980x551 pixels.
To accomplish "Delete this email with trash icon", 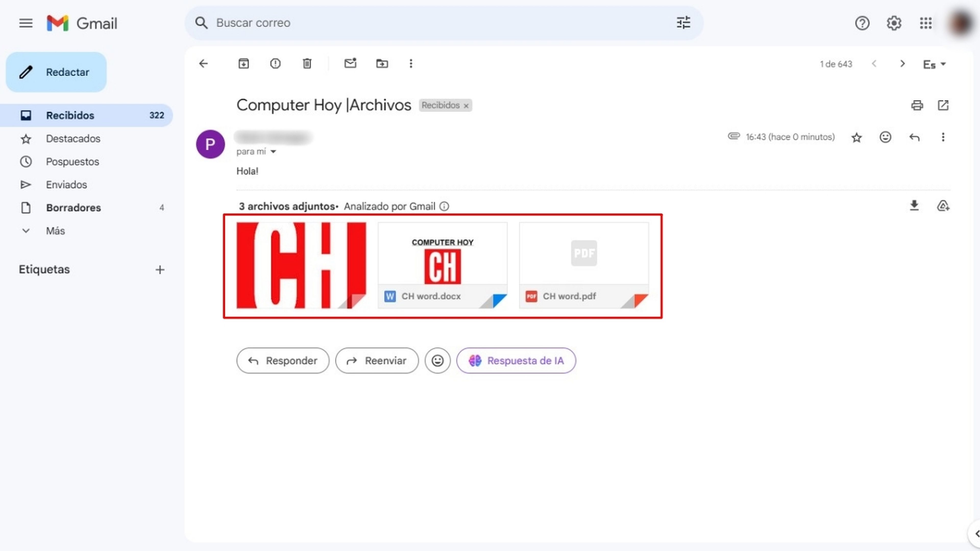I will click(307, 64).
